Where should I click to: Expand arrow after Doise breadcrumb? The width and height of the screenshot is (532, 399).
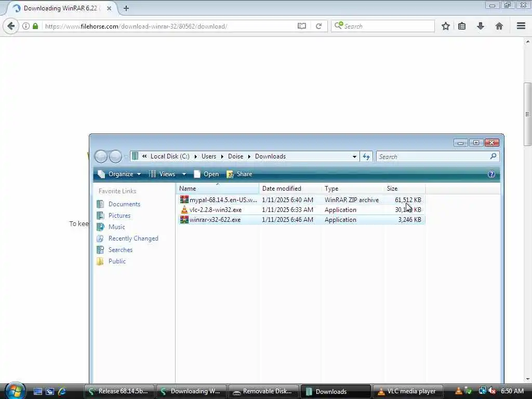pos(249,156)
